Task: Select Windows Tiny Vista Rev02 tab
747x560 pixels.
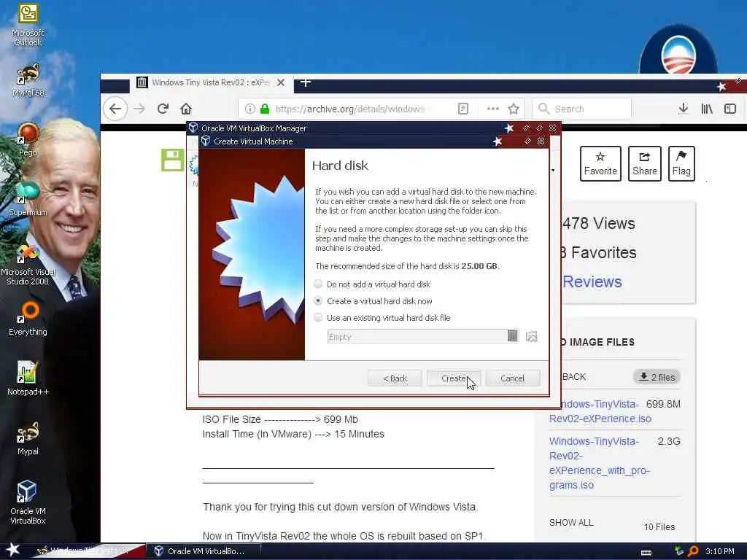Action: [209, 82]
